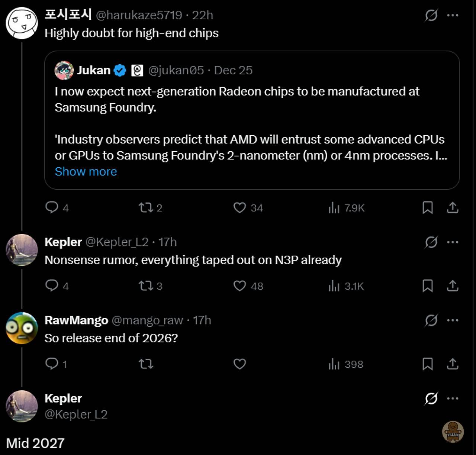Open Jukan's profile from quoted tweet

click(93, 70)
